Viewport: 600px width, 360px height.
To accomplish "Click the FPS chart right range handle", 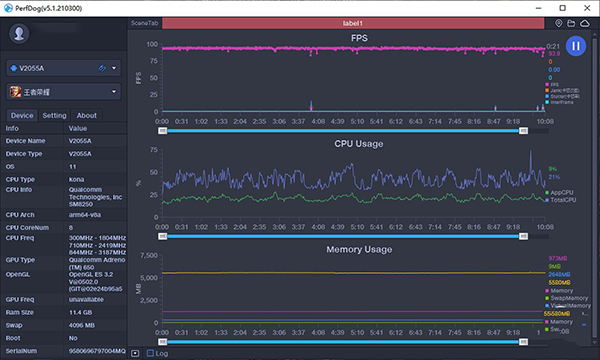I will tap(523, 131).
